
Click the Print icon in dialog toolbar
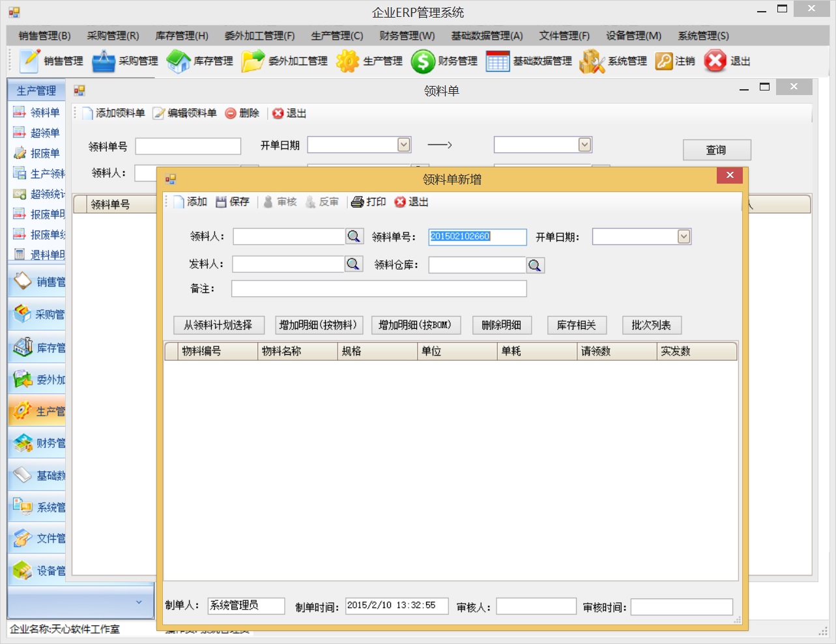[x=357, y=202]
